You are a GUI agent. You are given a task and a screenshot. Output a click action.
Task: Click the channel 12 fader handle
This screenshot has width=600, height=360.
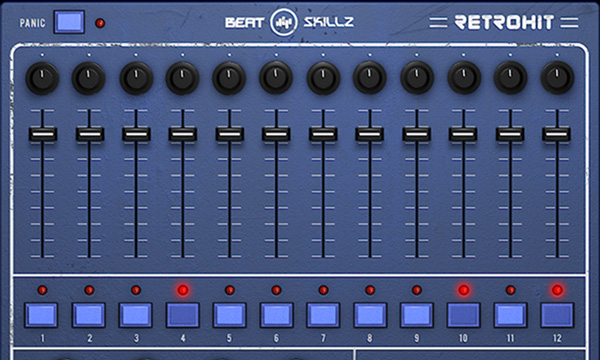pyautogui.click(x=557, y=134)
